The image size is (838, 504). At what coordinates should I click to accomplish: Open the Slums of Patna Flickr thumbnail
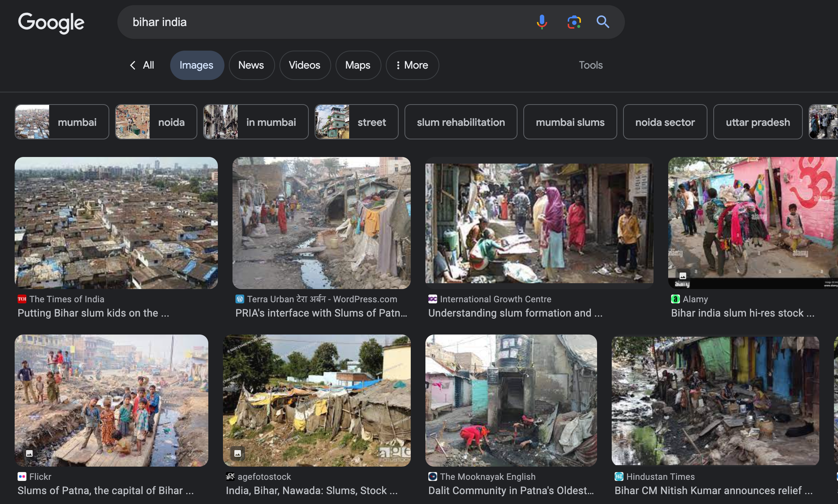click(111, 400)
